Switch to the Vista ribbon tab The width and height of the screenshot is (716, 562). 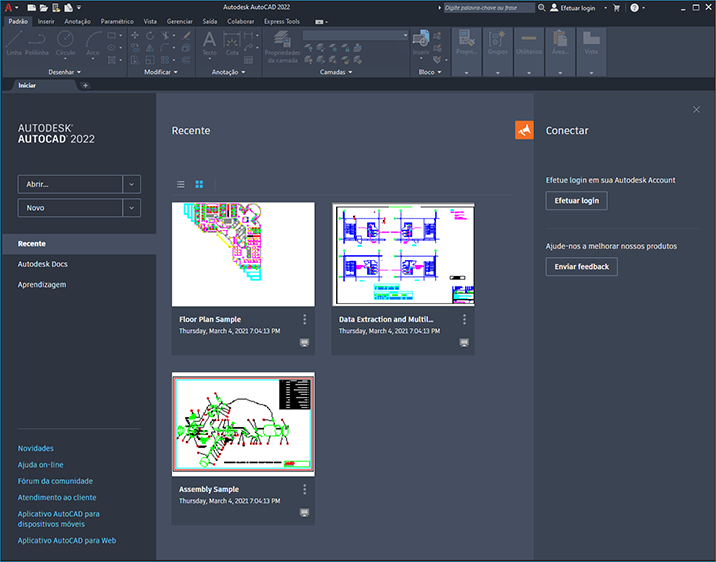pos(150,21)
